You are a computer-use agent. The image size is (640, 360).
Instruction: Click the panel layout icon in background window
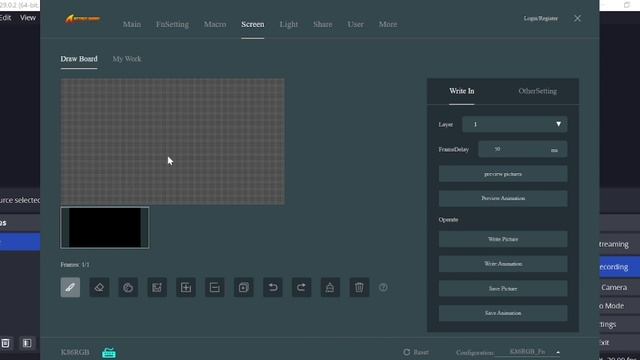(x=27, y=343)
